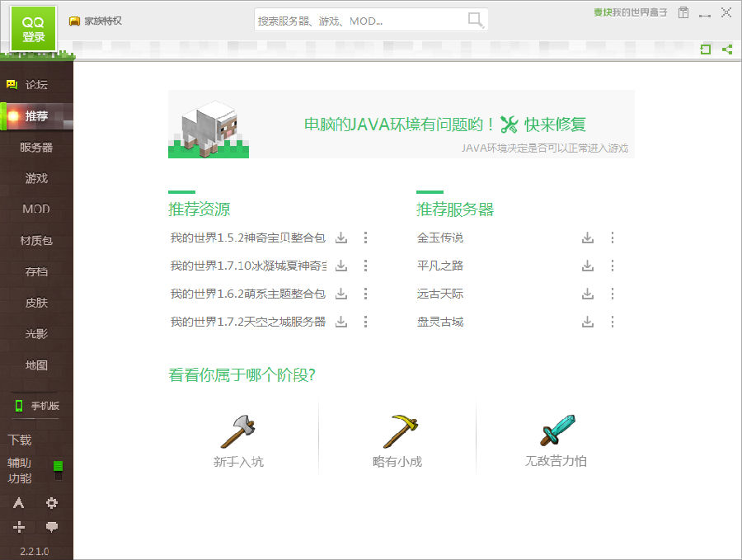Open the mobile version link

point(37,406)
